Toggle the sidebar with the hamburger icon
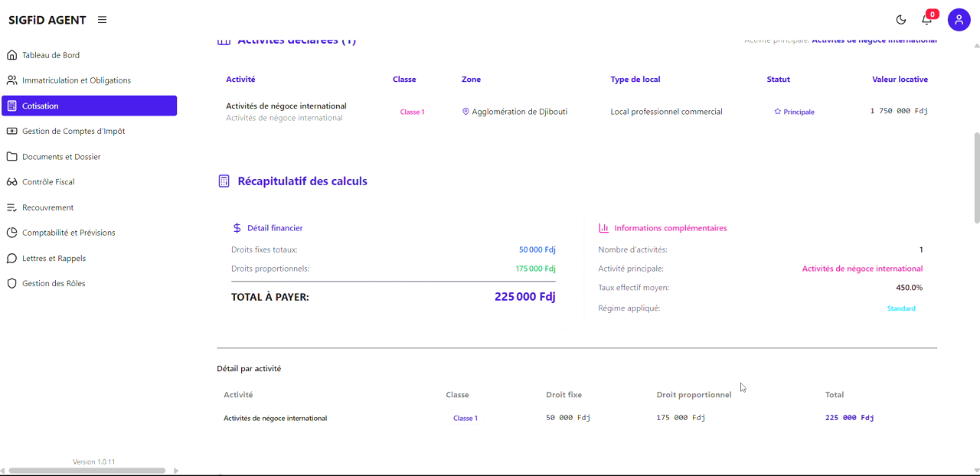980x476 pixels. pos(102,19)
